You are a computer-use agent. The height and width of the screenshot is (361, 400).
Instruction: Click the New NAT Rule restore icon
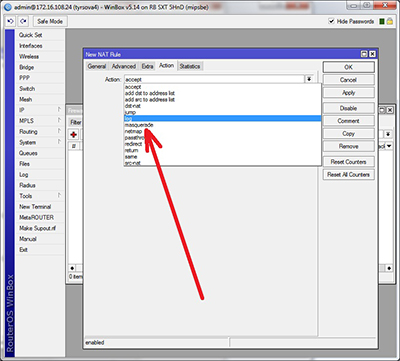click(364, 54)
